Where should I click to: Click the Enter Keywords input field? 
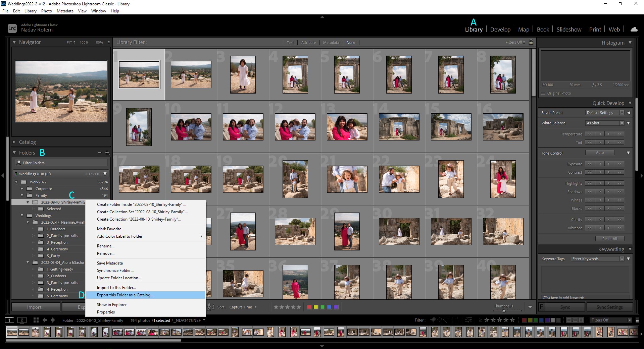click(597, 259)
